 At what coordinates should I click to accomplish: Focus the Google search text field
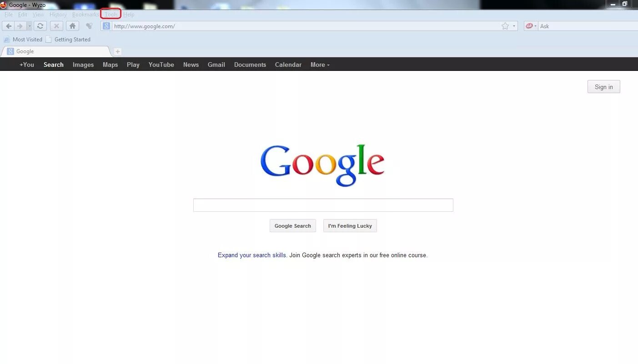pos(323,205)
